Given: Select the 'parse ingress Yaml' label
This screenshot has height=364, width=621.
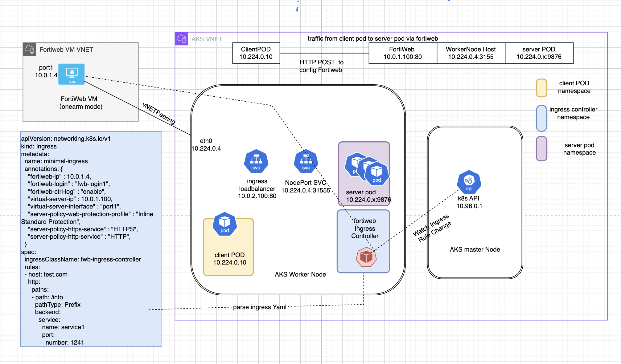Looking at the screenshot, I should (x=260, y=307).
